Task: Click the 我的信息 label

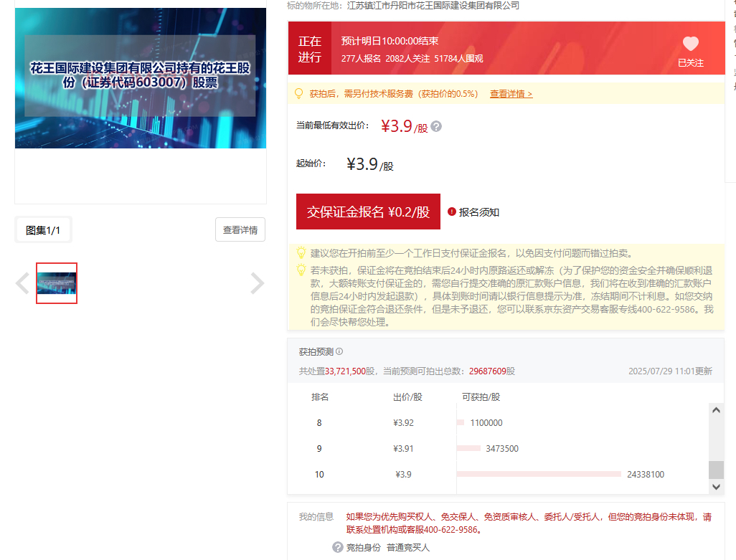Action: 316,516
